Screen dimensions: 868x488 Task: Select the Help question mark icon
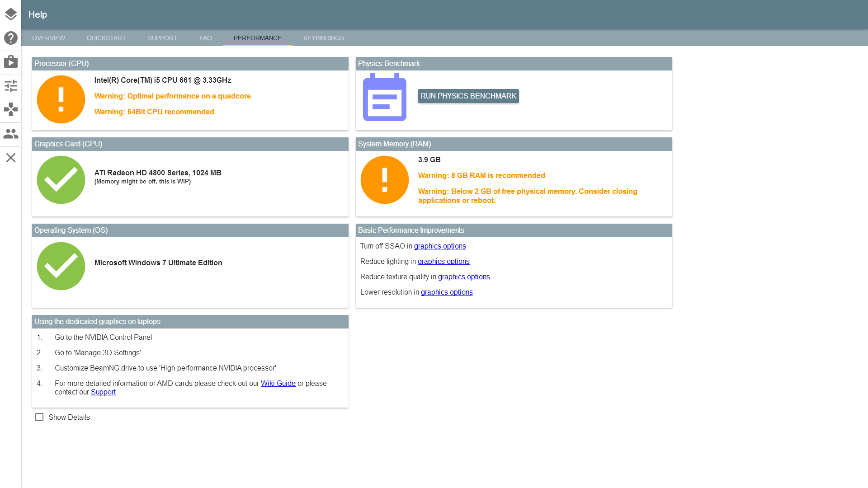pos(10,38)
